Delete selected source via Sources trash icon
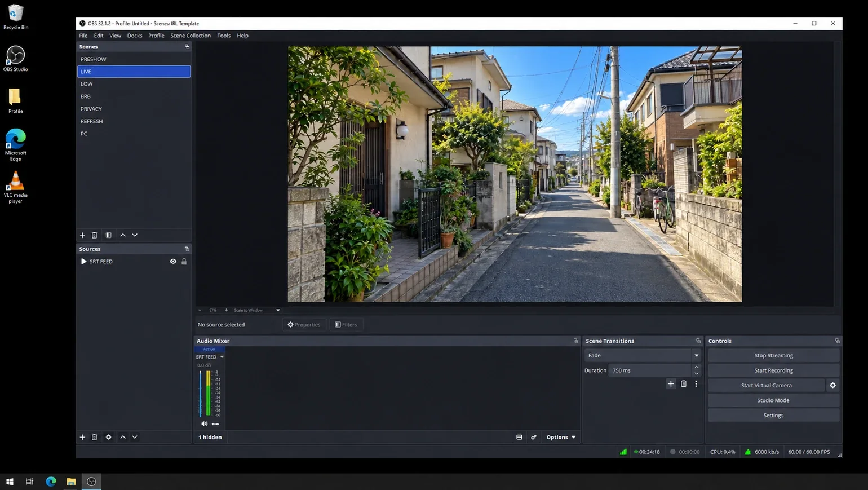The width and height of the screenshot is (868, 490). click(95, 437)
